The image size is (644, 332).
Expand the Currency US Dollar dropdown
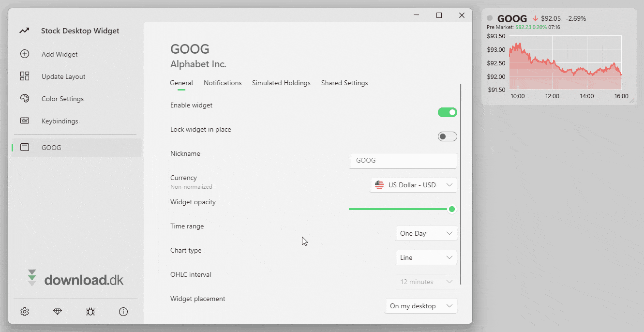click(413, 185)
